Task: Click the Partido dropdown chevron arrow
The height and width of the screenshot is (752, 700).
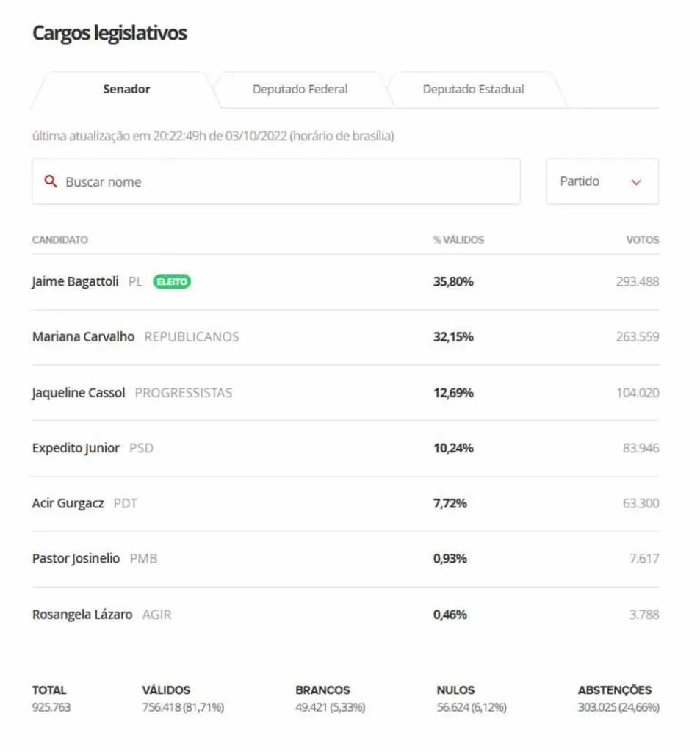Action: tap(636, 182)
